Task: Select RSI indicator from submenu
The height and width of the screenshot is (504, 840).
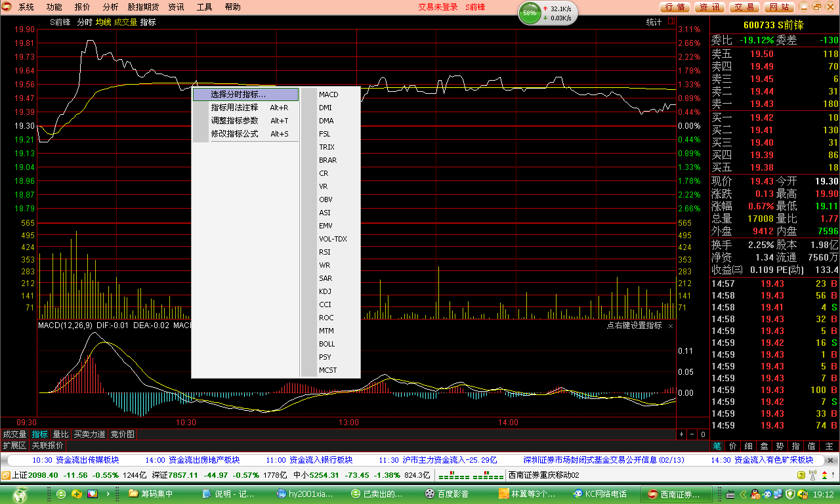Action: point(330,252)
